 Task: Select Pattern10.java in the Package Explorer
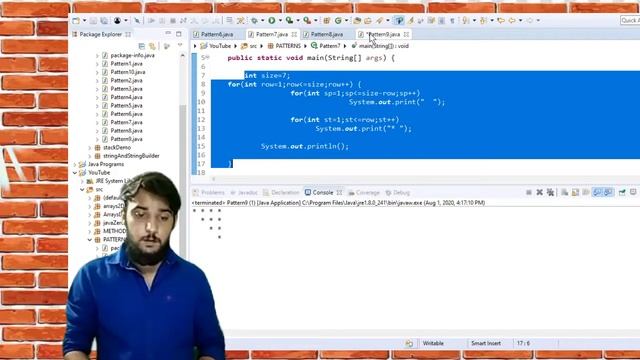tap(128, 72)
